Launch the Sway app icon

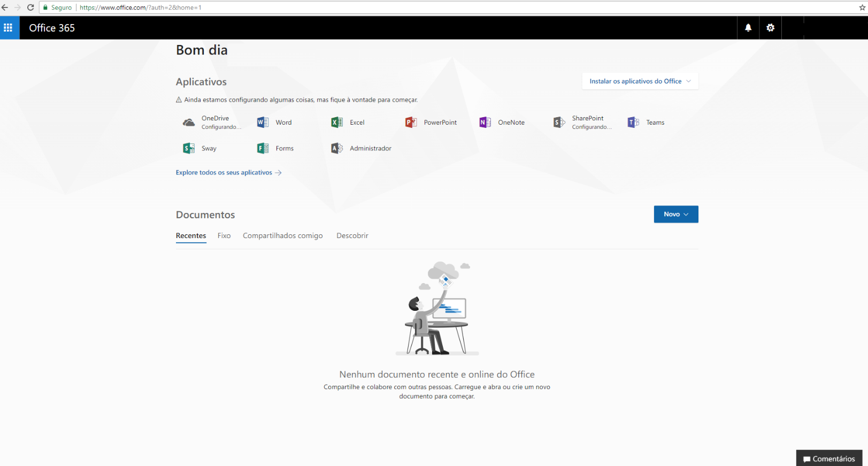coord(189,148)
